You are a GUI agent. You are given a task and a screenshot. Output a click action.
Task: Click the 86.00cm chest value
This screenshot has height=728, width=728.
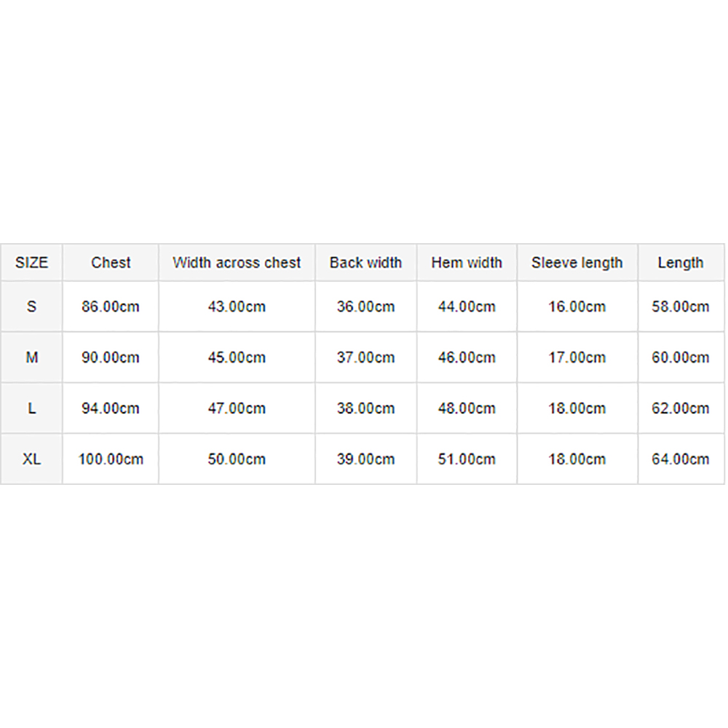pyautogui.click(x=111, y=306)
